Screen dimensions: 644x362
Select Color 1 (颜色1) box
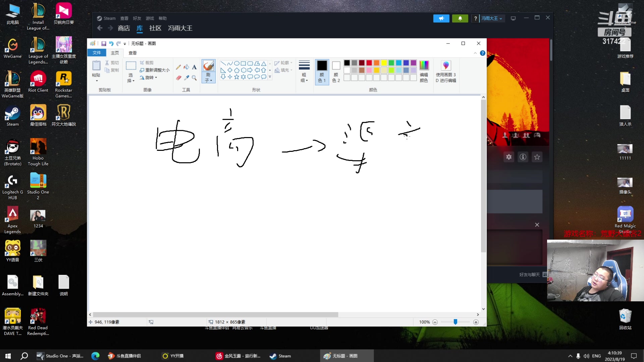point(322,71)
